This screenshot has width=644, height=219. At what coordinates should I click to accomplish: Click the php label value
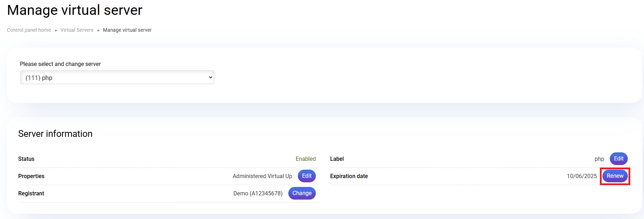[599, 159]
